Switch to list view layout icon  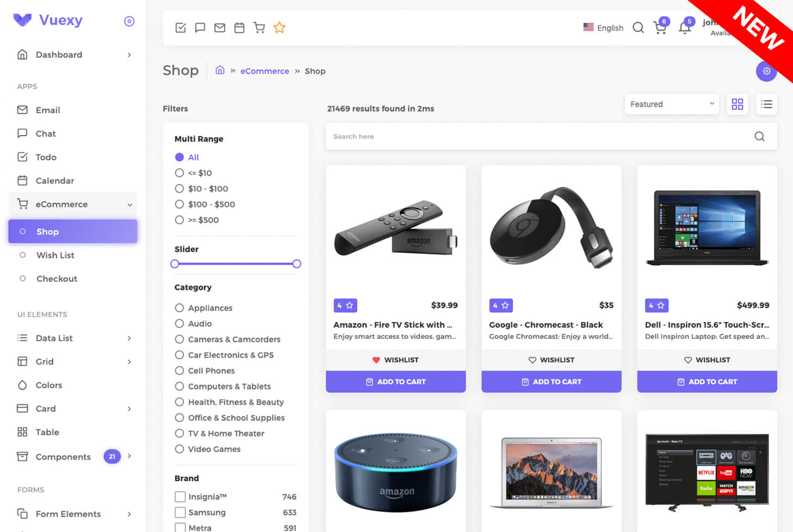766,104
